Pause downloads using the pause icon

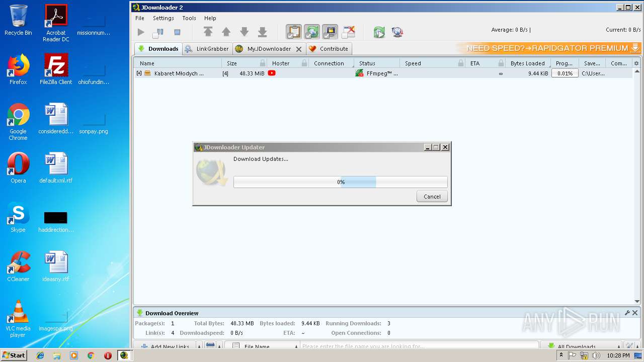point(158,32)
